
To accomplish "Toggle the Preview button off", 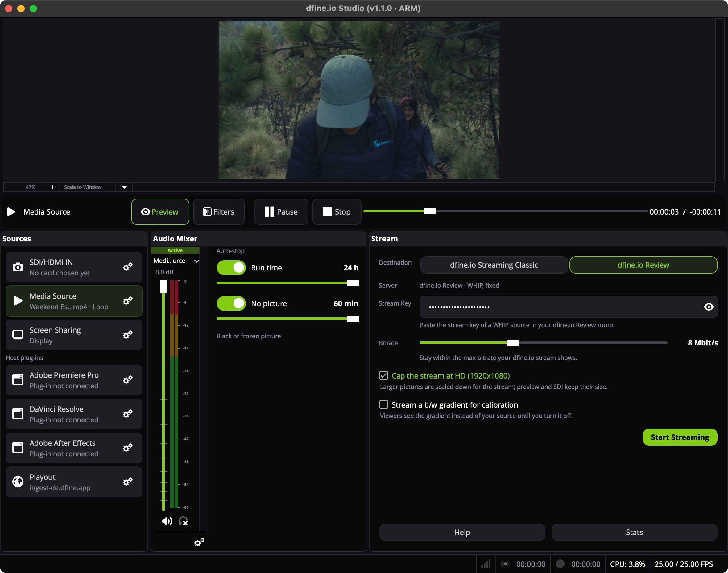I will 160,212.
